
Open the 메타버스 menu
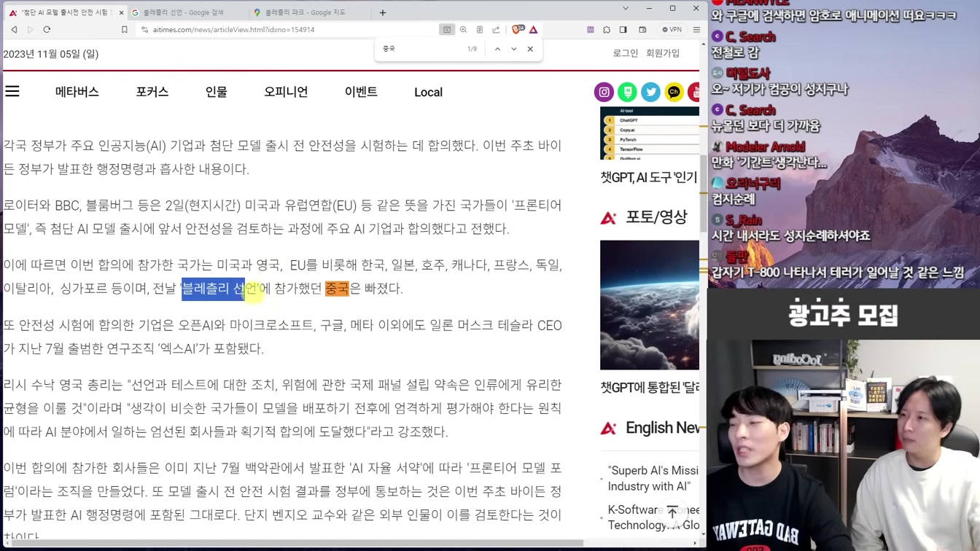tap(77, 92)
